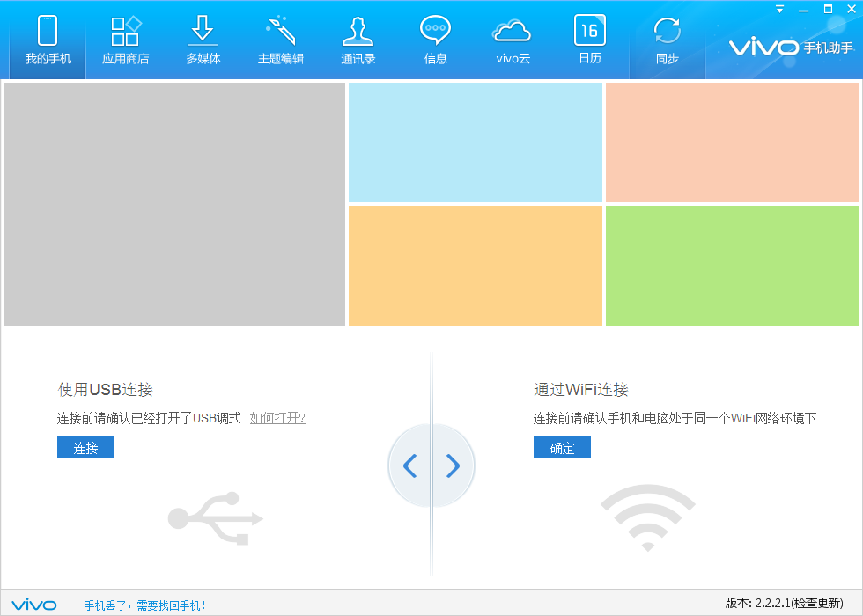Open the 我的手机 tab
Image resolution: width=863 pixels, height=616 pixels.
point(48,40)
